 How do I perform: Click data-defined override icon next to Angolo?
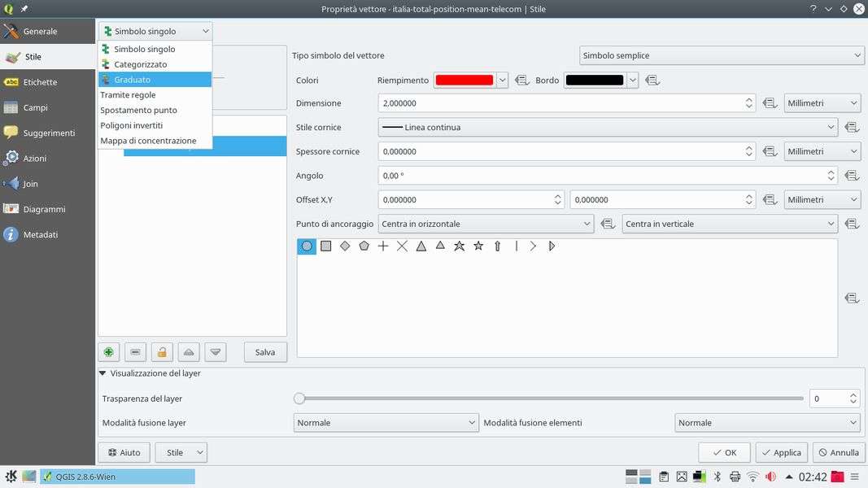(852, 176)
